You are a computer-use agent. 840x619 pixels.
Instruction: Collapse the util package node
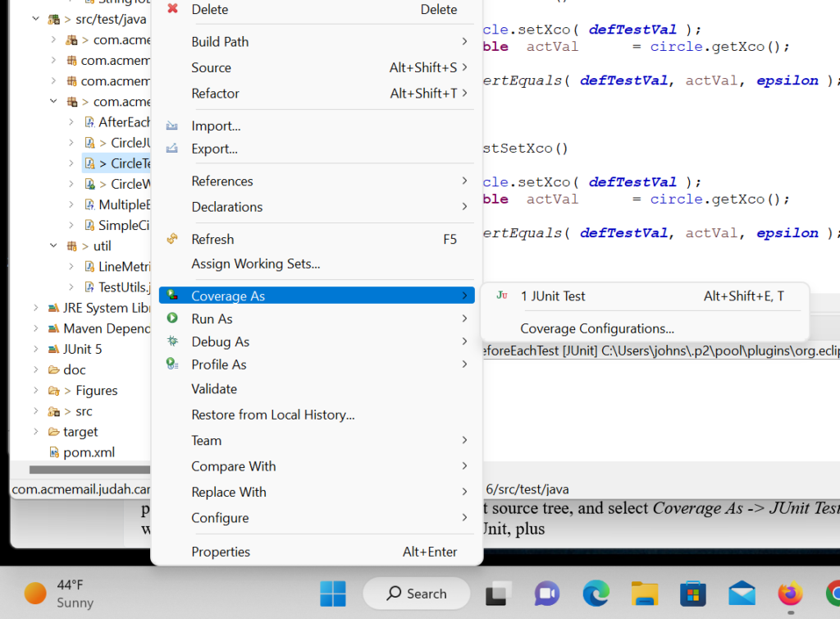click(53, 245)
